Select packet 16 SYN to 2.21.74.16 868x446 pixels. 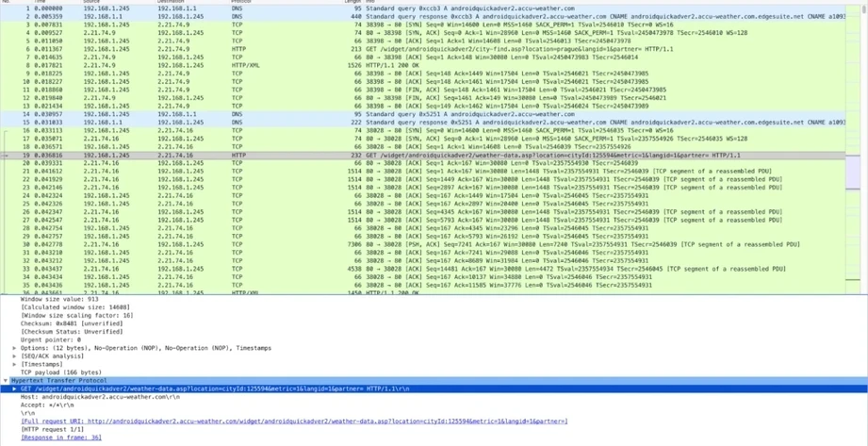point(423,131)
